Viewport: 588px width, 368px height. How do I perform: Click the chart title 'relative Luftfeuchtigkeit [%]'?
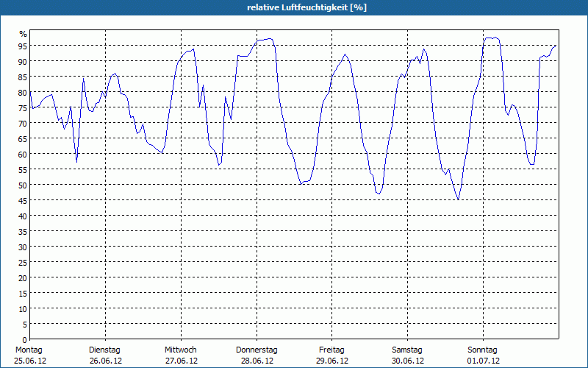306,7
